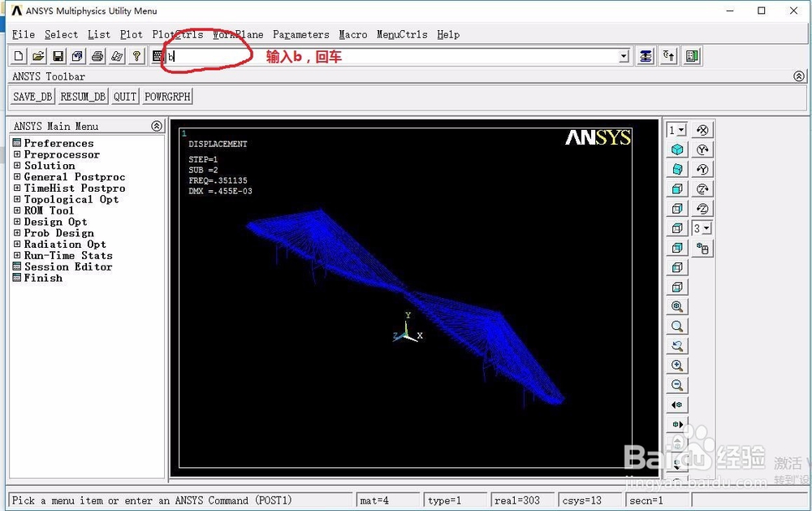Click the mat=4 status field

[x=387, y=500]
